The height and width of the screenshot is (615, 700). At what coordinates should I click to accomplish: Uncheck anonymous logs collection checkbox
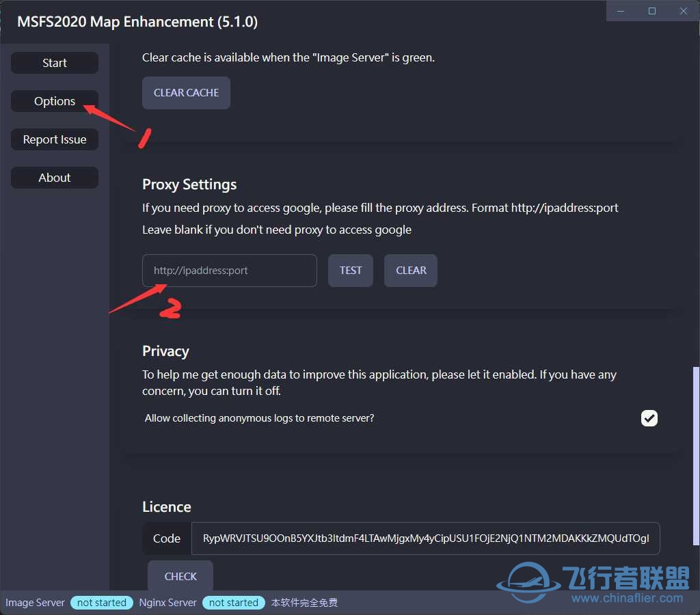click(649, 418)
